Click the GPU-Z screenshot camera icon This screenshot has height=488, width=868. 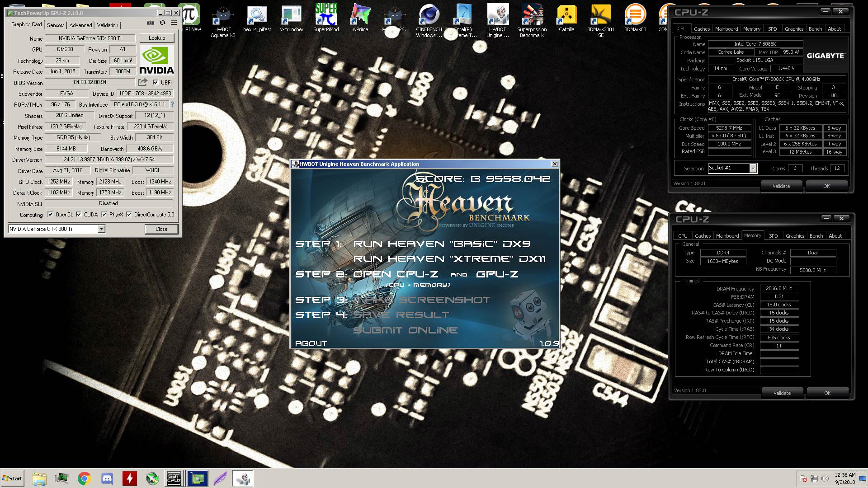(151, 23)
